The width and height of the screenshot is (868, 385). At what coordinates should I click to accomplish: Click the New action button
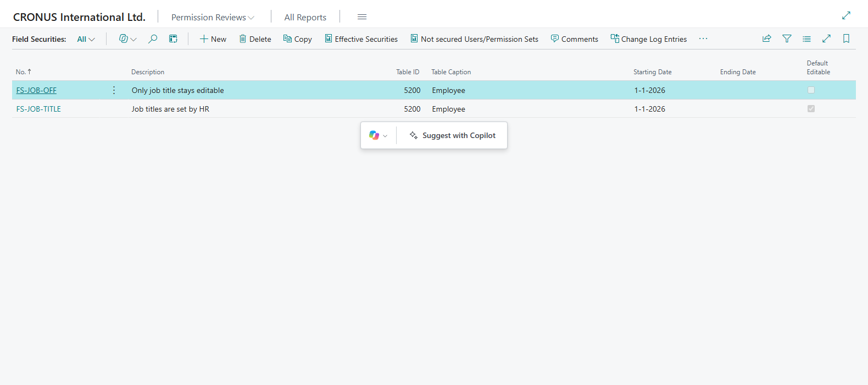coord(213,39)
